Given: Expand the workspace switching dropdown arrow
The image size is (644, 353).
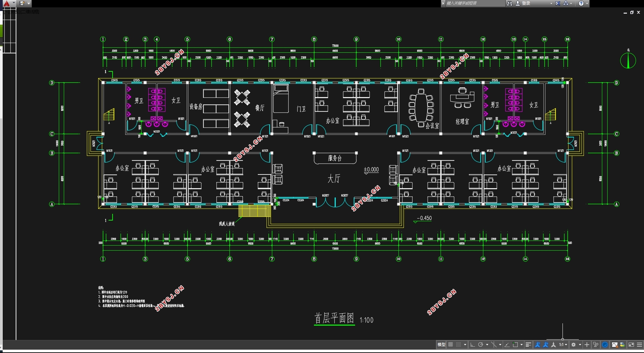Looking at the screenshot, I should coord(580,345).
